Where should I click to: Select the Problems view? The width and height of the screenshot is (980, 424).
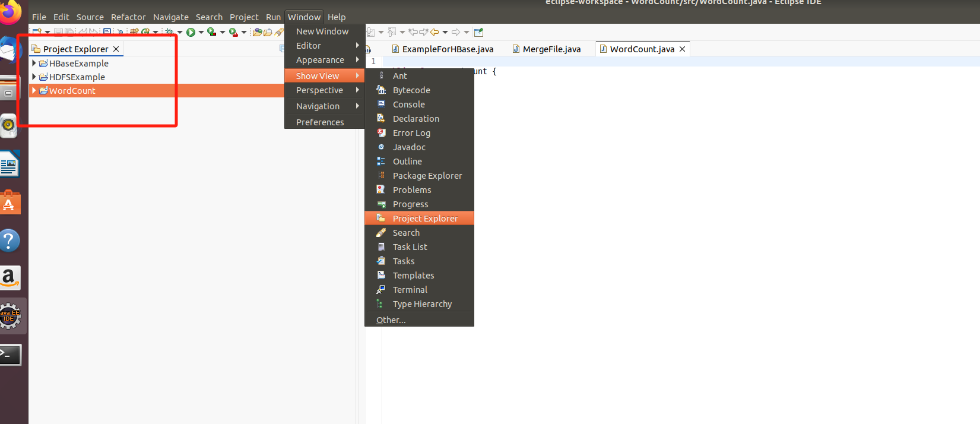click(x=419, y=190)
